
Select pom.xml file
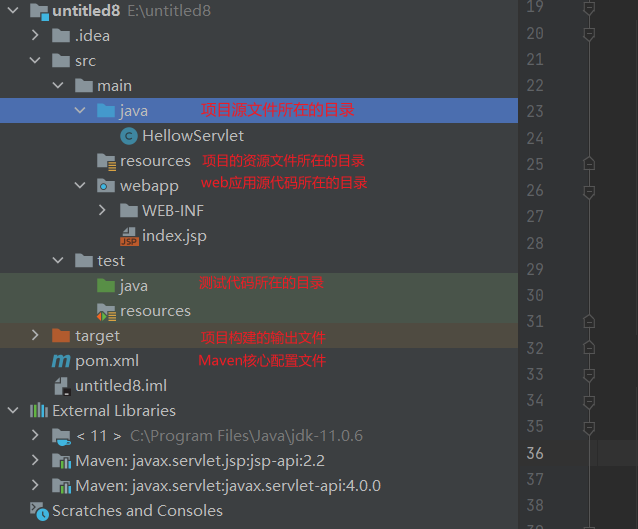tap(107, 361)
